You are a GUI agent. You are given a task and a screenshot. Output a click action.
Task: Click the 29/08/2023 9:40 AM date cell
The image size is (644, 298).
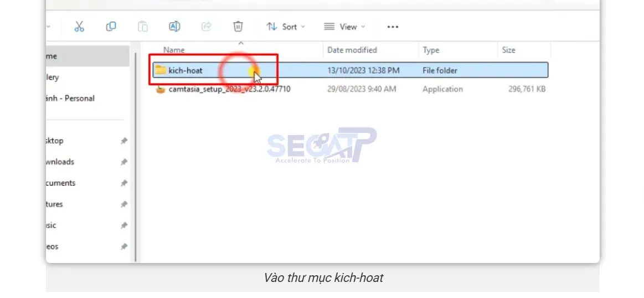click(362, 89)
